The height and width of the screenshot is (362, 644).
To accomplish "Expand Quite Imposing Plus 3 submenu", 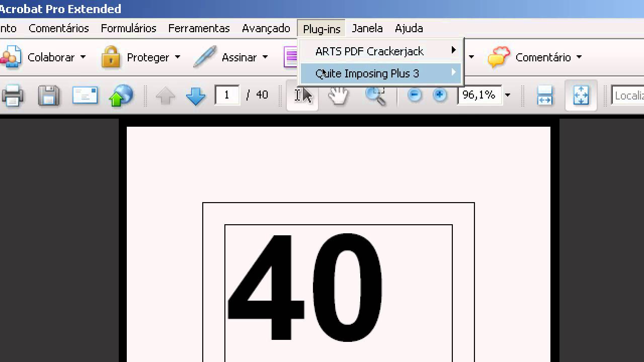I will click(381, 73).
